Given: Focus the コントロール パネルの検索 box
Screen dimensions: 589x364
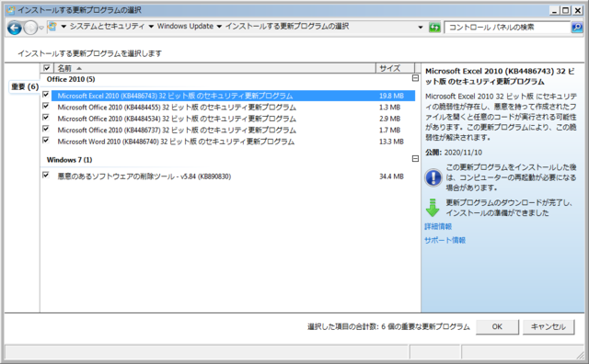Looking at the screenshot, I should 507,28.
